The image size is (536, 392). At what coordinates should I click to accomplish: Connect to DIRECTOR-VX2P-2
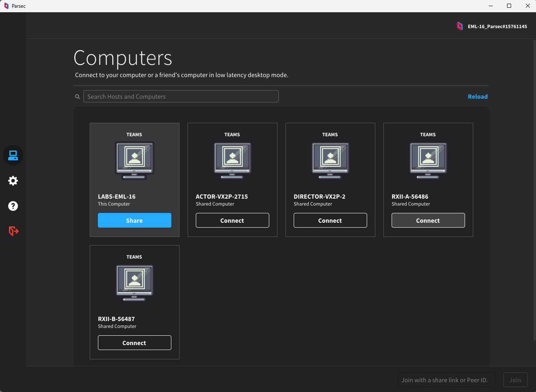tap(330, 220)
